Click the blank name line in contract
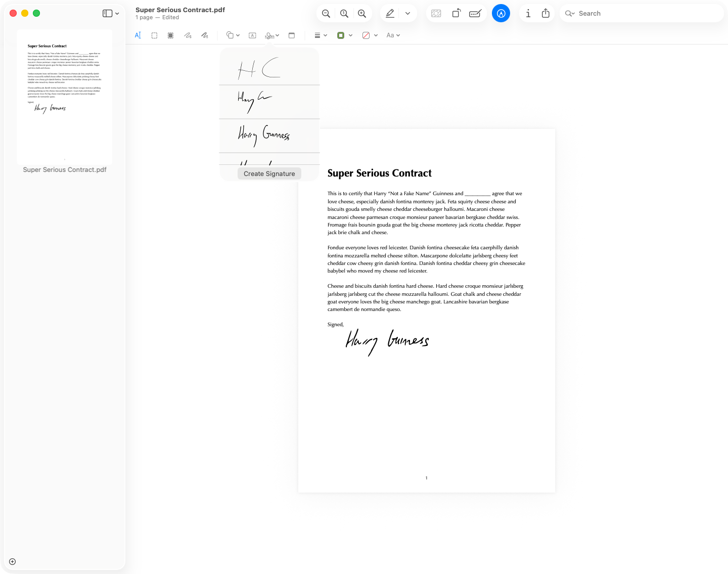 (477, 194)
